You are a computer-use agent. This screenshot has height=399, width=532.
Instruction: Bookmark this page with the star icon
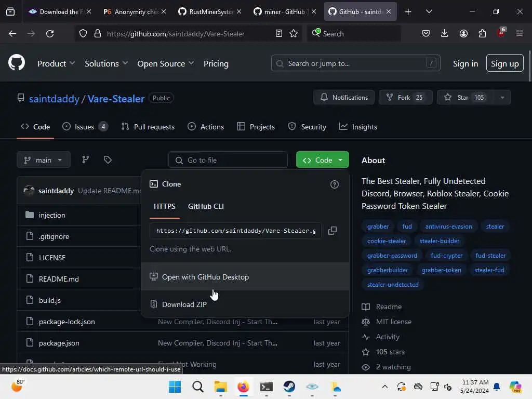tap(294, 34)
